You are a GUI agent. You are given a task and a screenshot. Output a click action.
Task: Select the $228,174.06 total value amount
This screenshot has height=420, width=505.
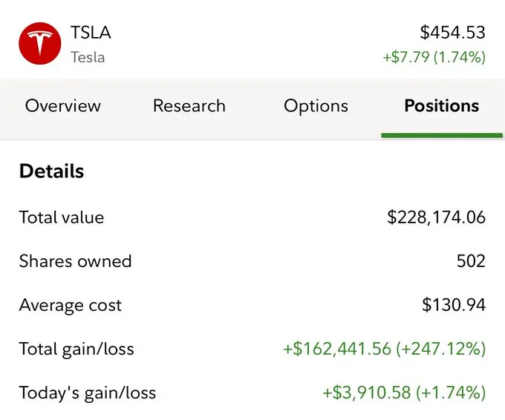[436, 217]
